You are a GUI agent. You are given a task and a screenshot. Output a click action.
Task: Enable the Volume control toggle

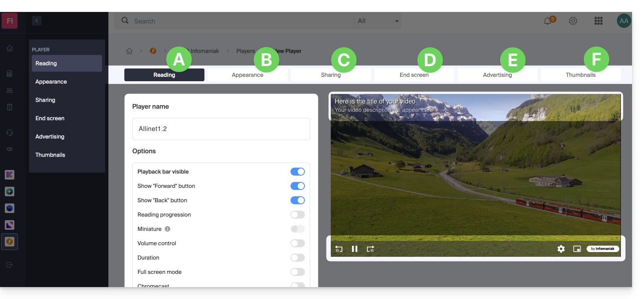click(x=297, y=243)
